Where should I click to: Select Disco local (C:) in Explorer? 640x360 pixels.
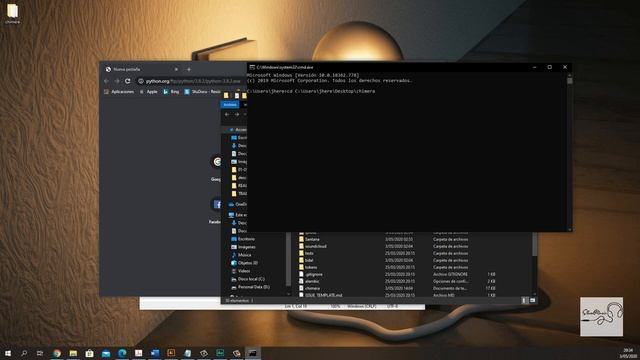pyautogui.click(x=248, y=279)
